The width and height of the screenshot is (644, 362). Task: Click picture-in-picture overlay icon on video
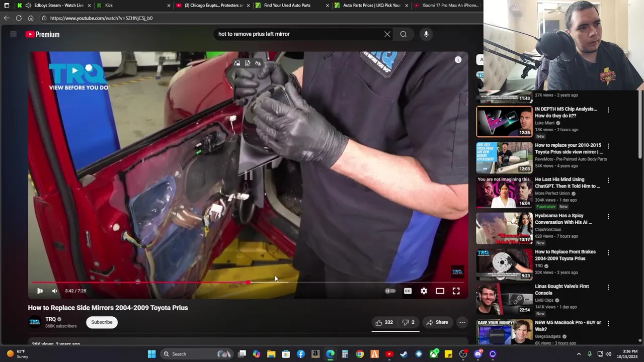(237, 63)
